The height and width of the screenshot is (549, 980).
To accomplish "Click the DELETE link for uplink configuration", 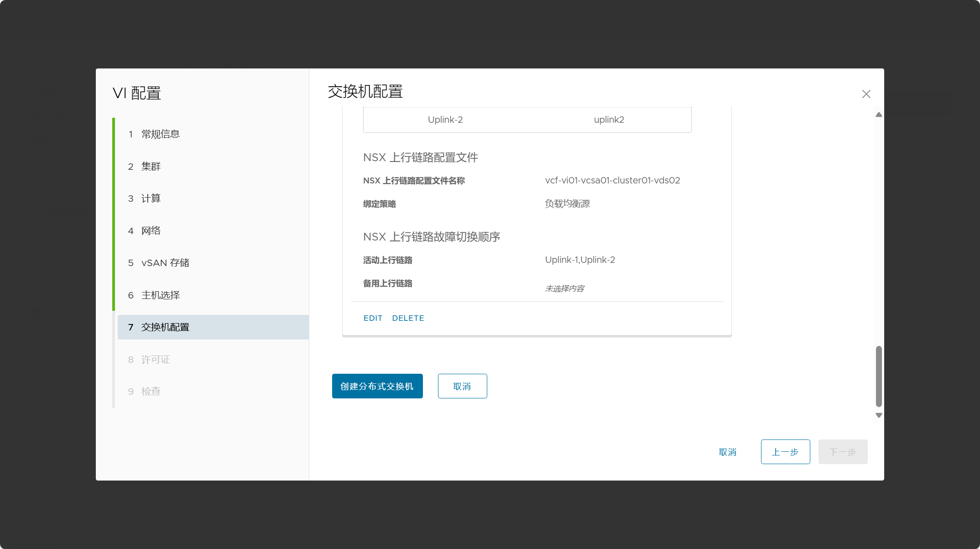I will coord(408,318).
